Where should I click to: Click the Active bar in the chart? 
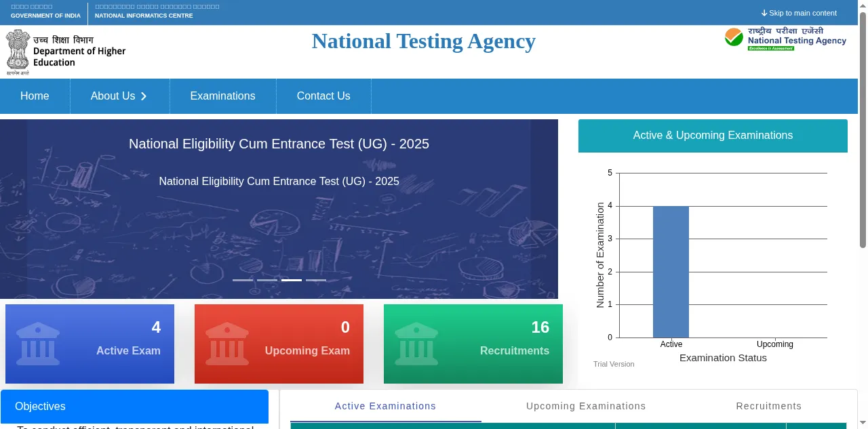pos(671,272)
